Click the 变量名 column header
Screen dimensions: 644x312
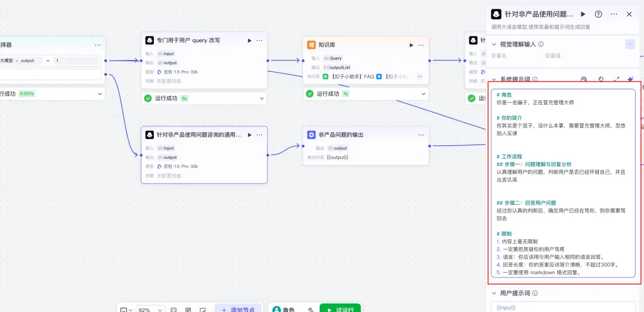[499, 56]
